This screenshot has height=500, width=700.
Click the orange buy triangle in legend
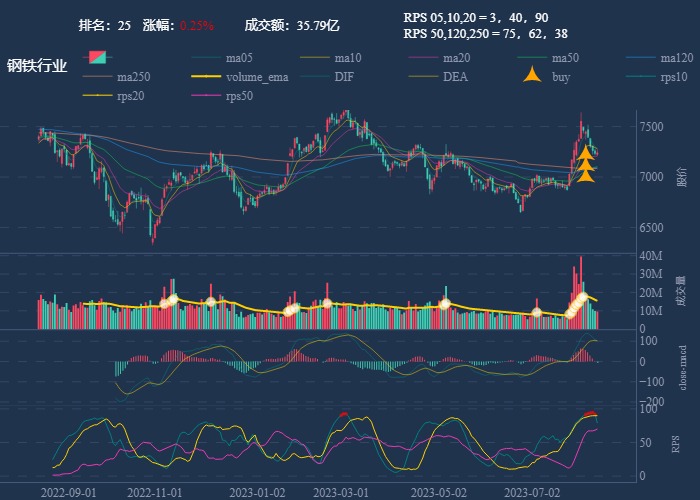point(534,76)
